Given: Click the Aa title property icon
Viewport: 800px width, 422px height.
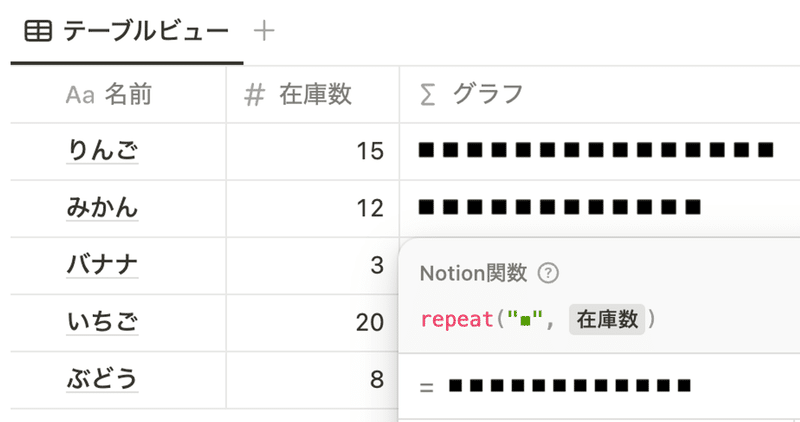Looking at the screenshot, I should 80,95.
